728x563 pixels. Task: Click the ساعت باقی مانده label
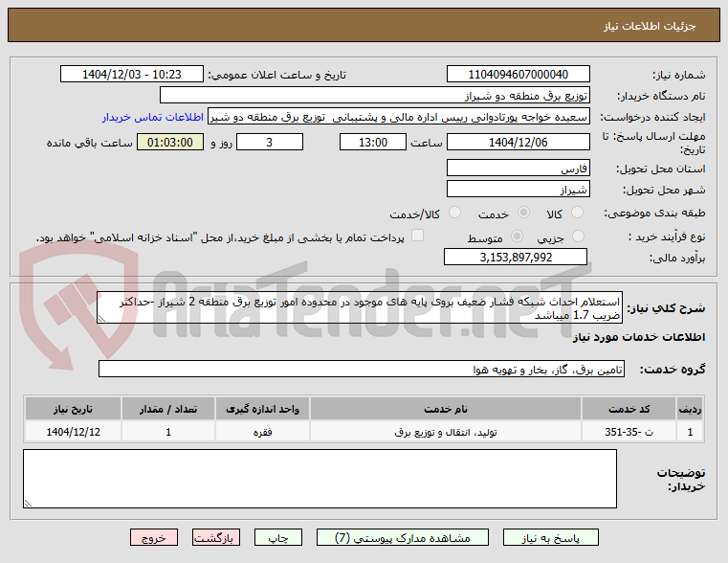90,143
